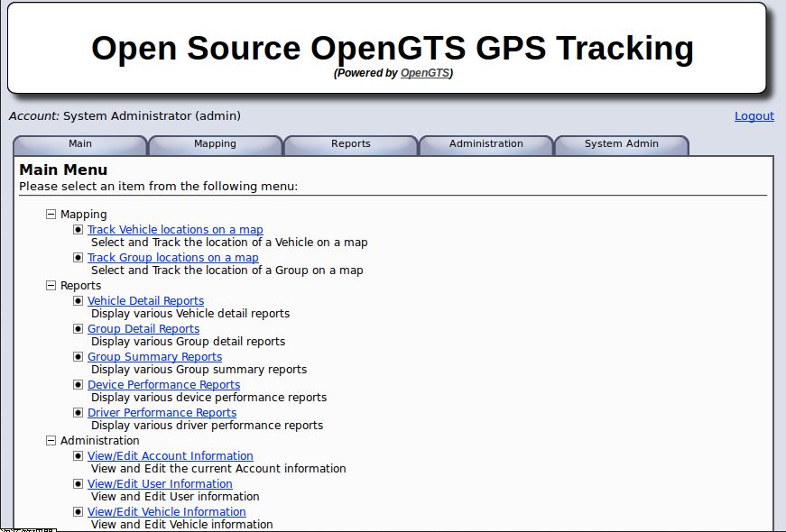Click 'Please select an item' instruction text
This screenshot has height=532, width=786.
coord(159,187)
